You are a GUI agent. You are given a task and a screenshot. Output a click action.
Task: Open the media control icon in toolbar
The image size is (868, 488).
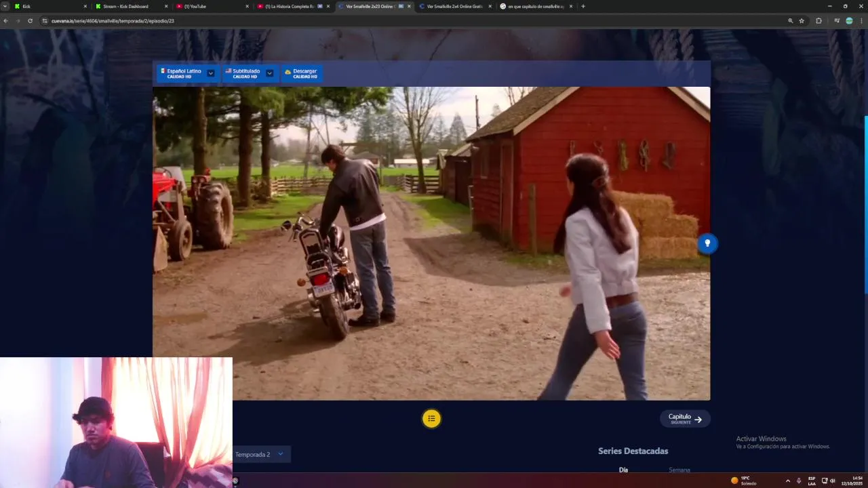pyautogui.click(x=837, y=21)
